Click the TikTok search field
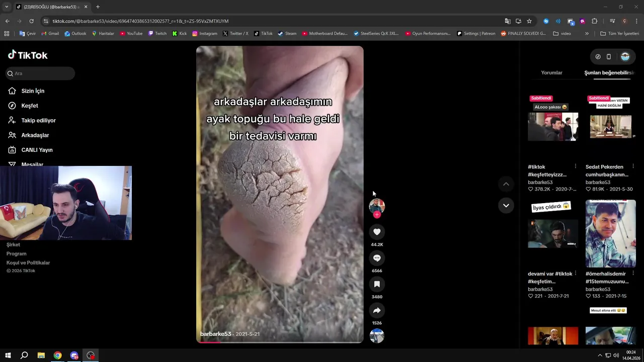644x362 pixels. tap(41, 73)
